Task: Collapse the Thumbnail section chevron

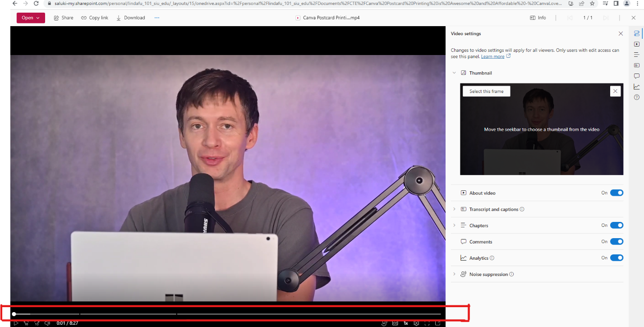Action: [454, 73]
